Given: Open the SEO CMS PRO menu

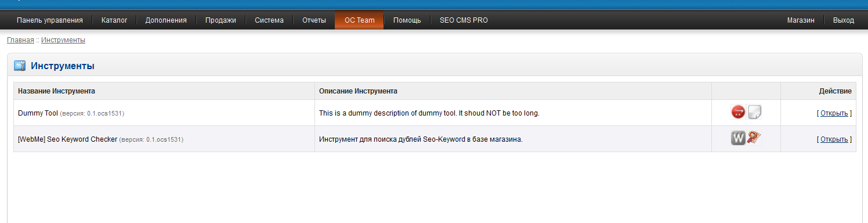Looking at the screenshot, I should pos(464,20).
